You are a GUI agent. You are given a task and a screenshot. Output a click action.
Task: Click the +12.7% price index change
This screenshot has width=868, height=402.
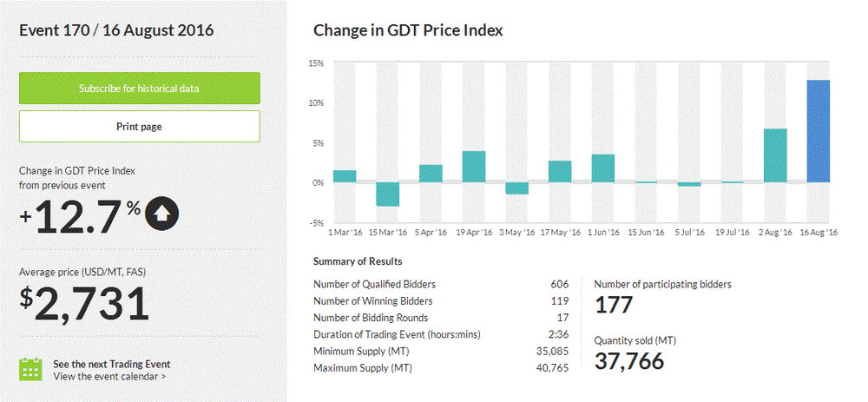click(79, 216)
